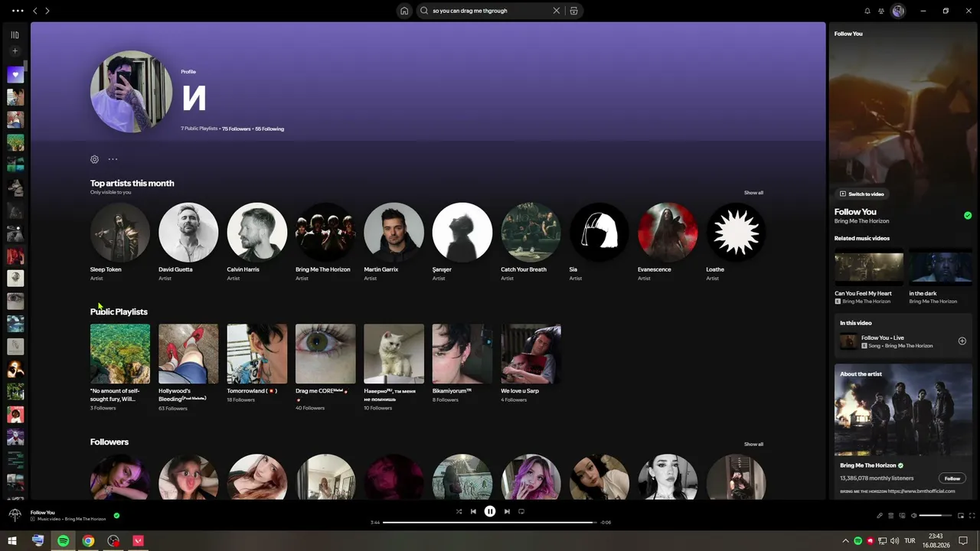The image size is (980, 551).
Task: Switch TUR keyboard language indicator
Action: (x=910, y=541)
